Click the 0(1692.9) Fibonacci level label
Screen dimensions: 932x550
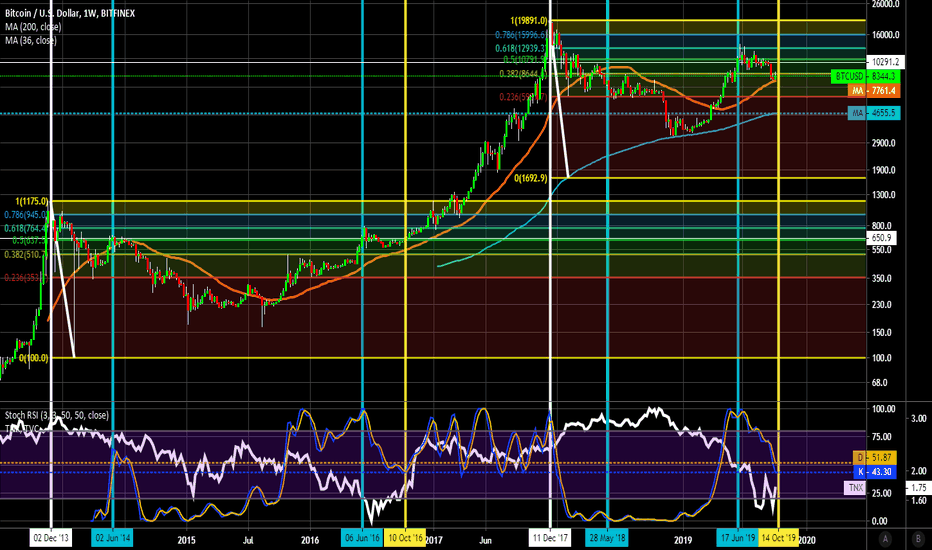click(x=531, y=178)
